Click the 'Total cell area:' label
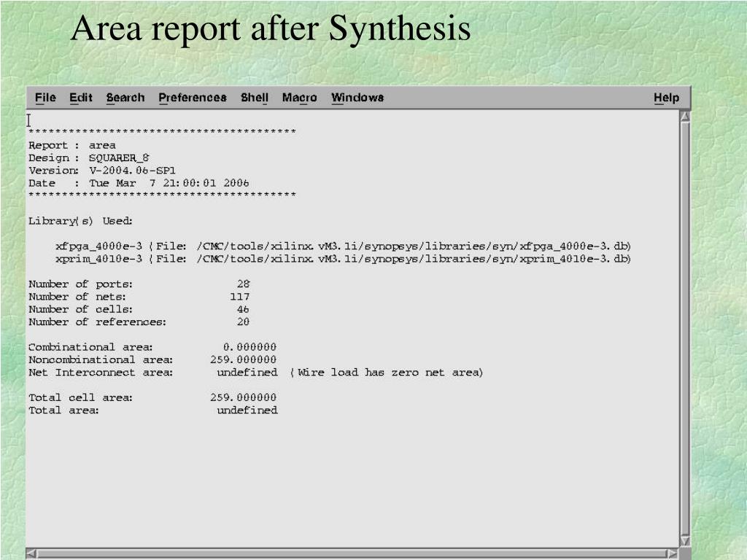Image resolution: width=747 pixels, height=560 pixels. (x=80, y=397)
